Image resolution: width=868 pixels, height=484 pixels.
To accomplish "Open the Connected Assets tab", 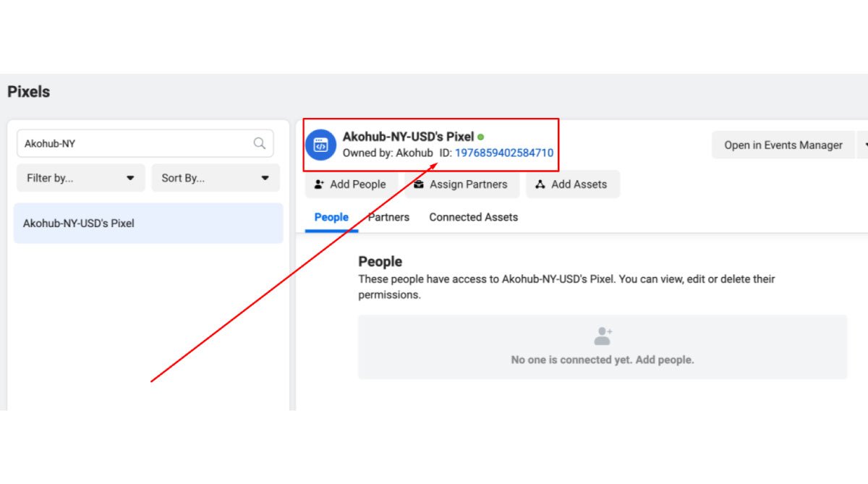I will click(x=473, y=217).
